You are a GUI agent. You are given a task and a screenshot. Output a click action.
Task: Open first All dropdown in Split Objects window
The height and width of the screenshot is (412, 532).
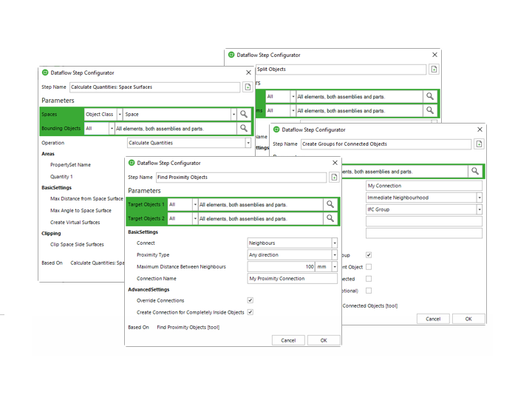pos(293,96)
